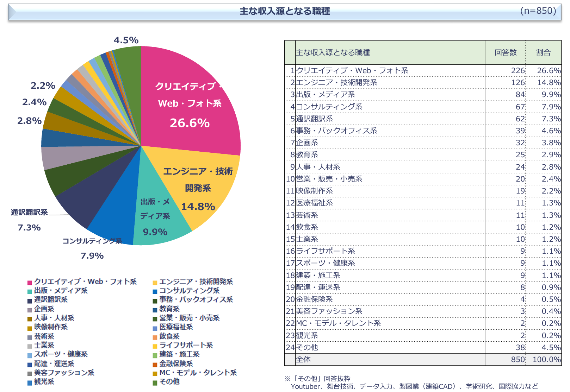Screen dimensions: 570x392
Task: Click the (n=850) sample size text
Action: (x=538, y=11)
